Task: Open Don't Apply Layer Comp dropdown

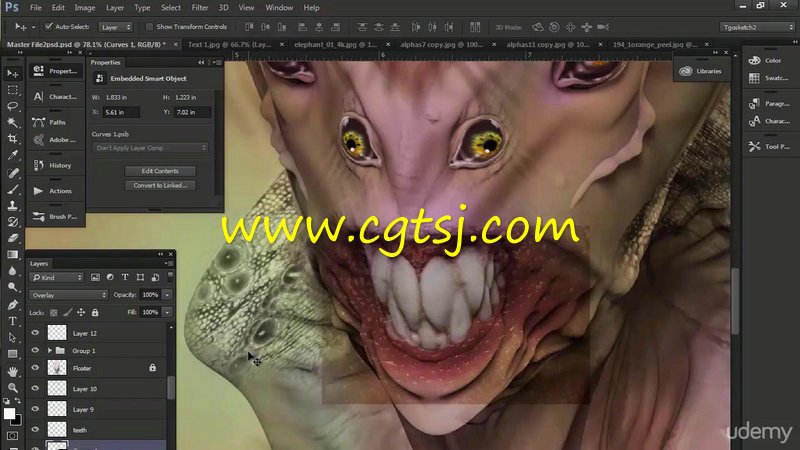Action: (150, 148)
